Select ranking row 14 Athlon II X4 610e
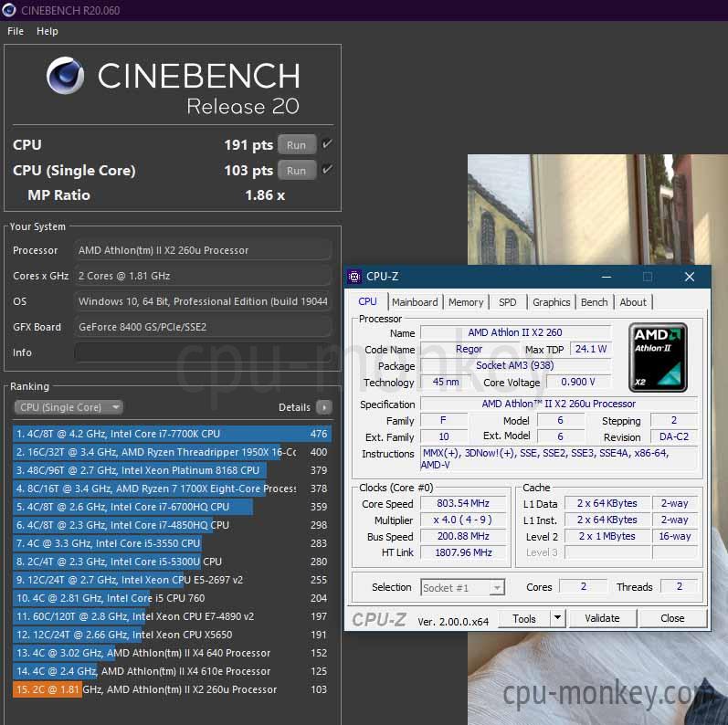 (172, 671)
